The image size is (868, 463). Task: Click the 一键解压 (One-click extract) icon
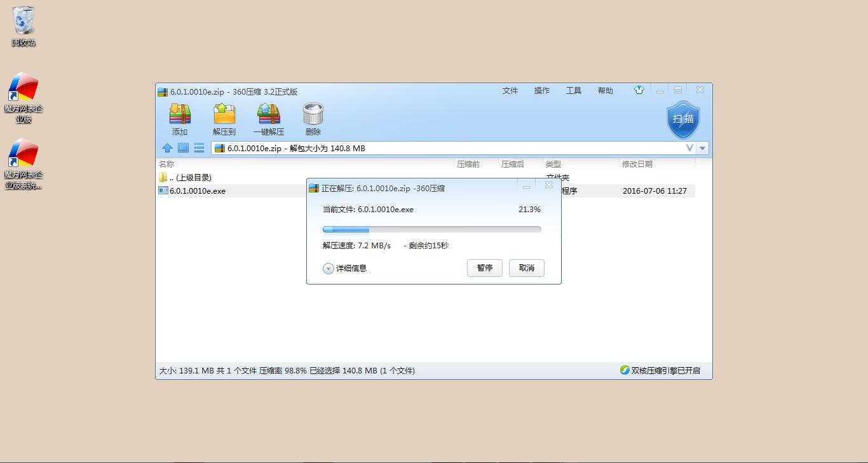click(268, 114)
